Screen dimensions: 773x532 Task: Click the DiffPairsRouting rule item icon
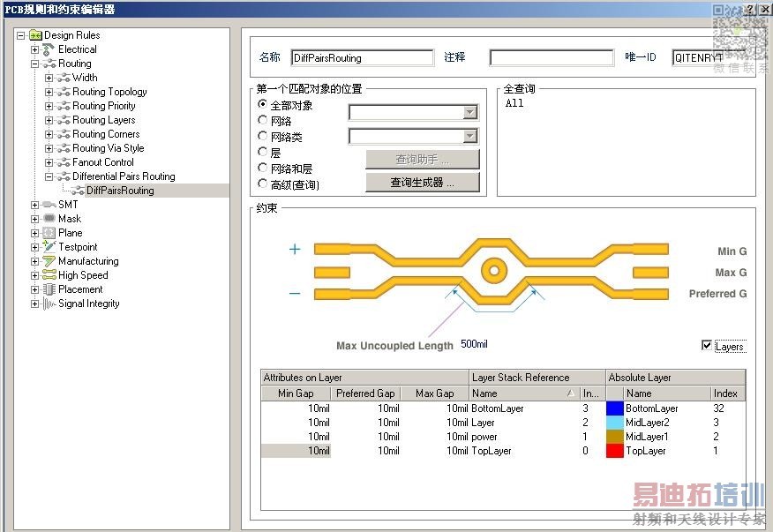[78, 191]
